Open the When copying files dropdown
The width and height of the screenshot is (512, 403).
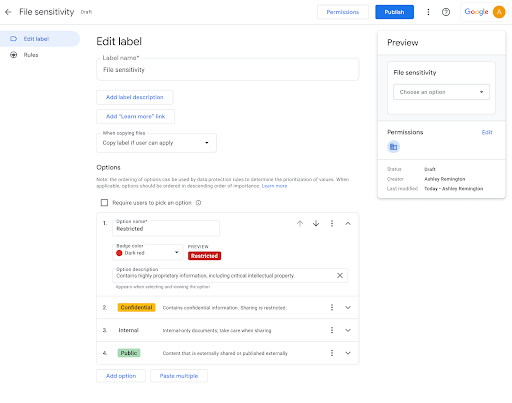156,143
